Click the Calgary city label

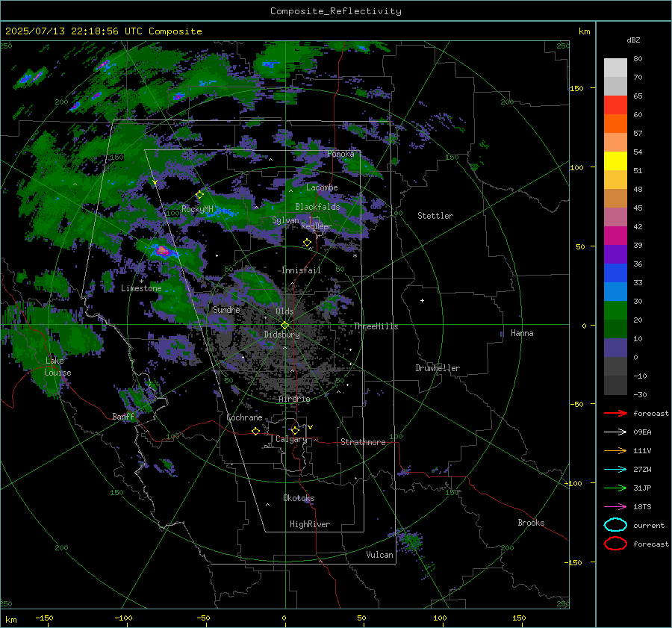pyautogui.click(x=291, y=439)
